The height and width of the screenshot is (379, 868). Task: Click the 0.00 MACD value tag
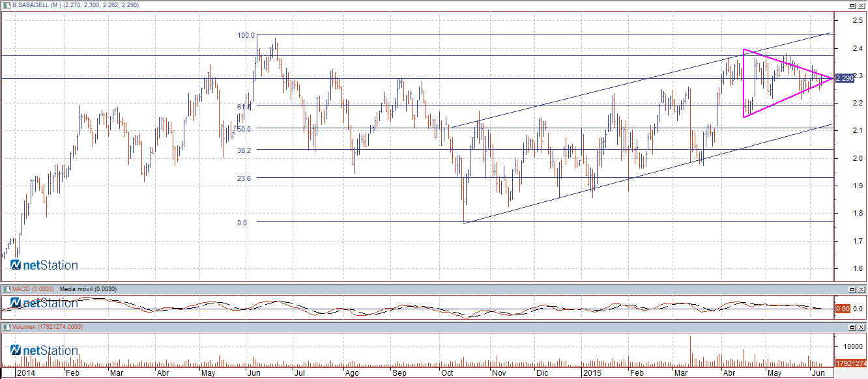[x=842, y=309]
